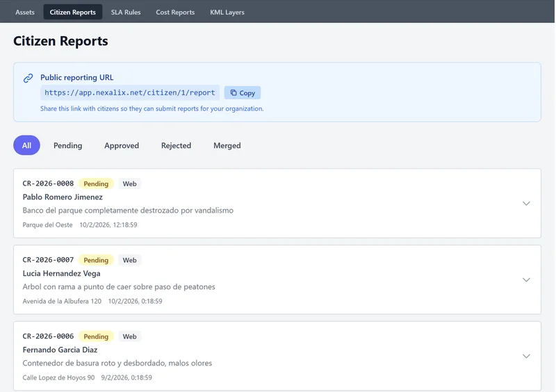Click Pending badge on CR-2026-0008
Viewport: 556px width, 392px height.
click(96, 184)
